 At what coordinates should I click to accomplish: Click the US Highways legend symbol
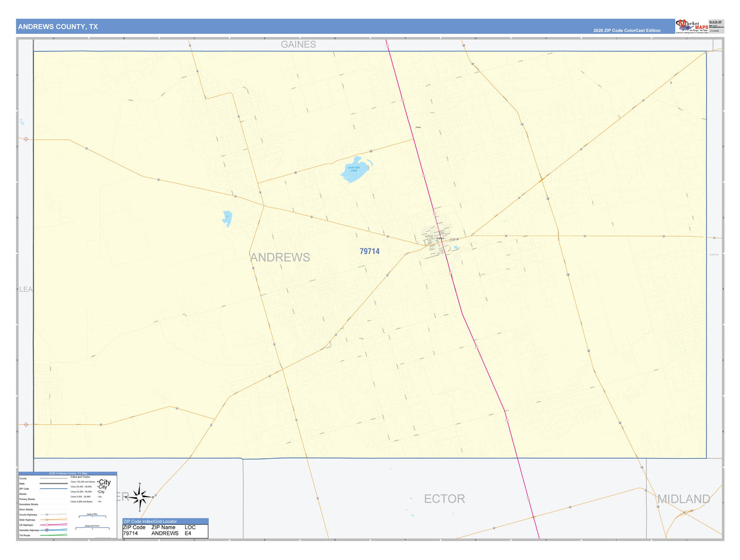[54, 525]
